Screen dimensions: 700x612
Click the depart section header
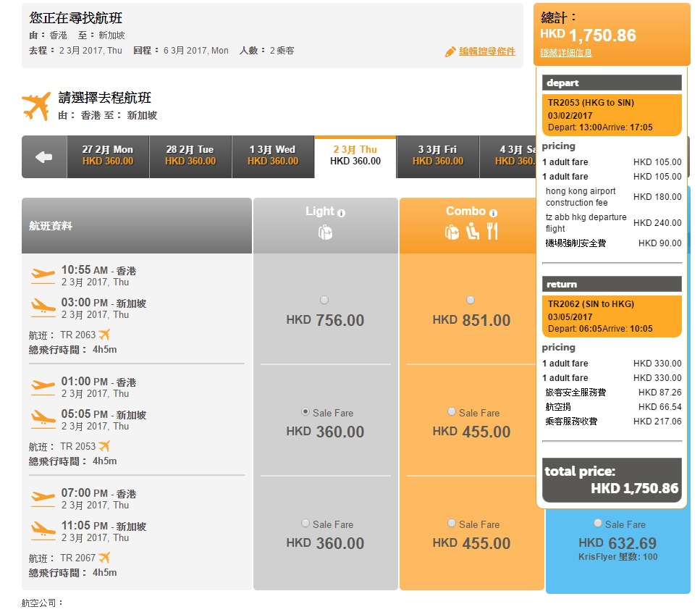(612, 83)
